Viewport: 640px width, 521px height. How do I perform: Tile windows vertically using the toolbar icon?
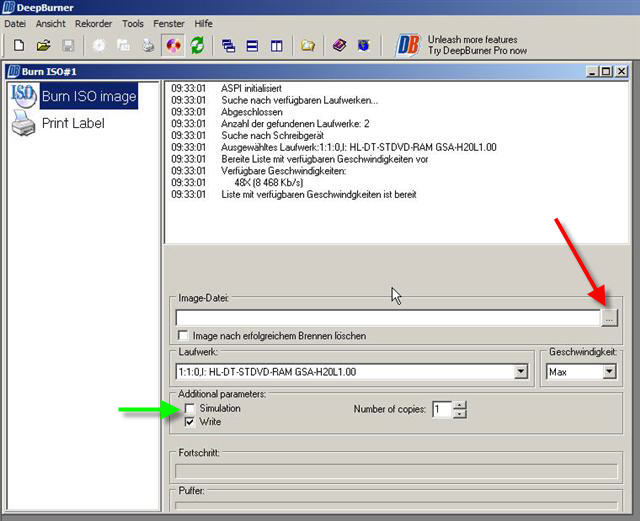point(276,45)
